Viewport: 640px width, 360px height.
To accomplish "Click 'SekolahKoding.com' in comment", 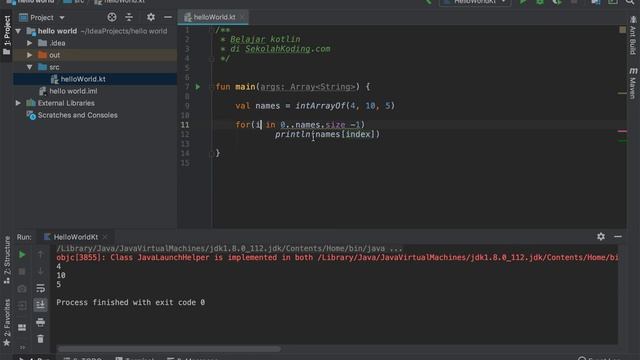I will [x=288, y=49].
